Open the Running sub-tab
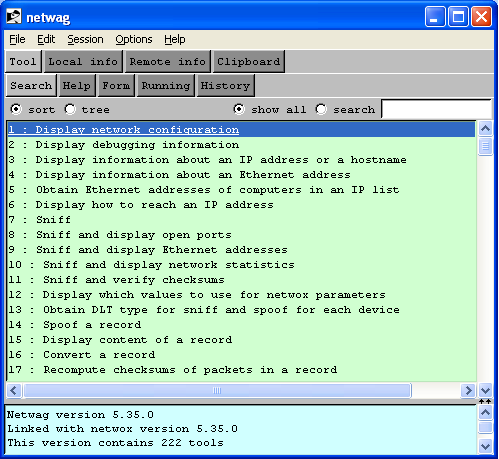Screen dimensions: 499x459 (166, 86)
